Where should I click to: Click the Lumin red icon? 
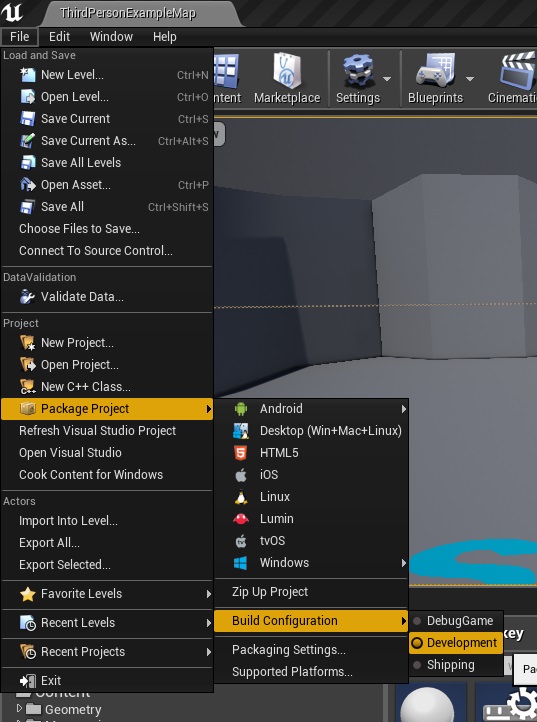coord(240,519)
